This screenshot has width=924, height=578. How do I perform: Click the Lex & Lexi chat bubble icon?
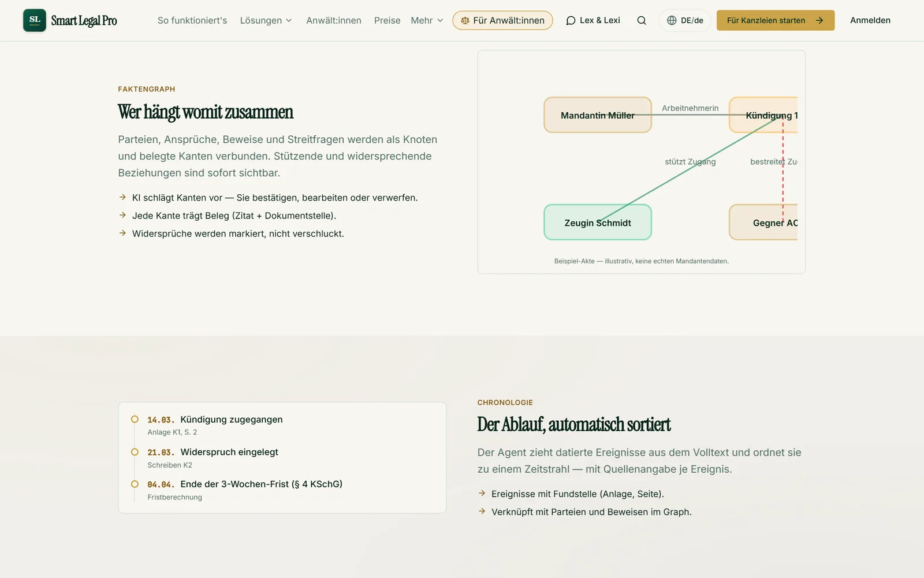(571, 20)
